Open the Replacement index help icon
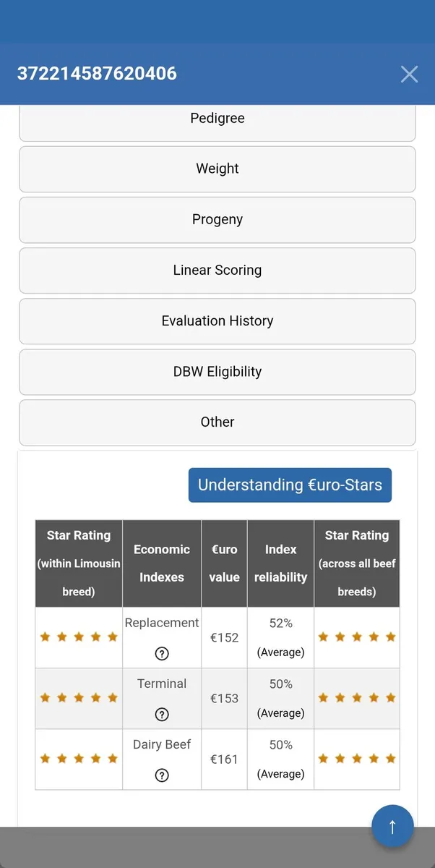This screenshot has height=868, width=435. pos(162,653)
